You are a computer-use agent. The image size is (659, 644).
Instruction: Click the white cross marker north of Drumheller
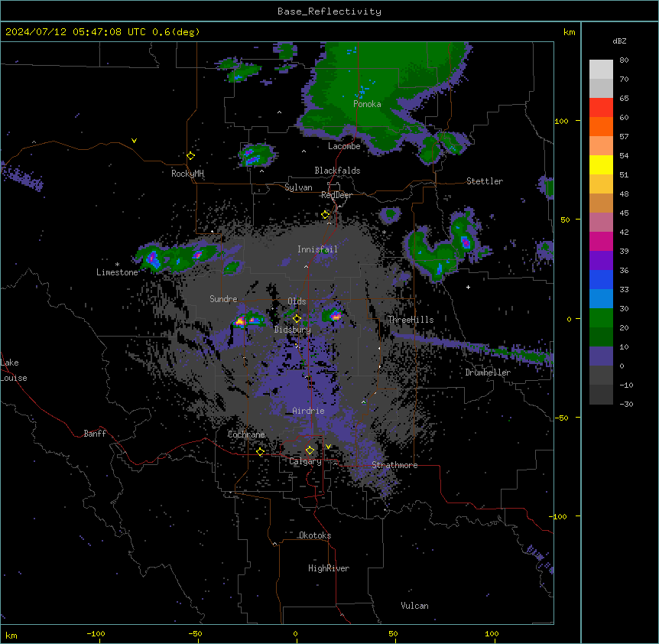468,287
